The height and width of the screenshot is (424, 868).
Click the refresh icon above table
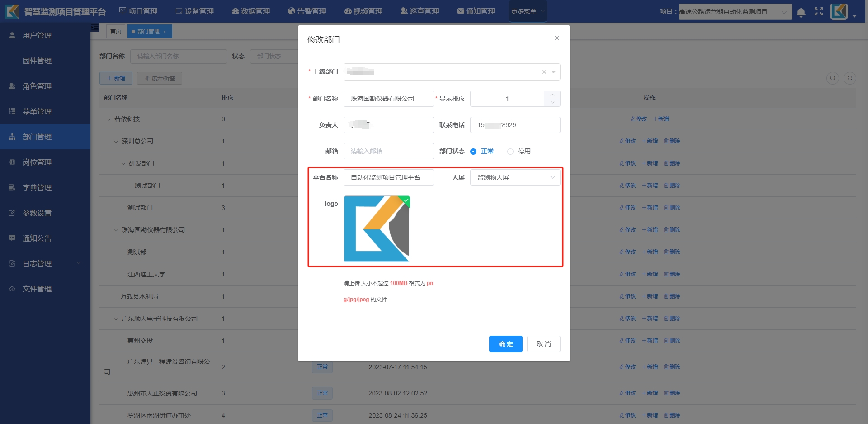[x=850, y=78]
